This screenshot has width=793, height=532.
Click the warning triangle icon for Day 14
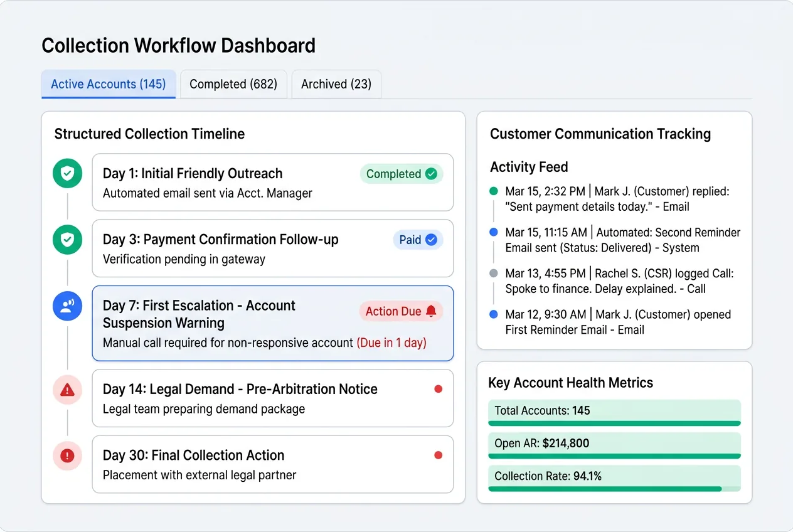pos(67,390)
